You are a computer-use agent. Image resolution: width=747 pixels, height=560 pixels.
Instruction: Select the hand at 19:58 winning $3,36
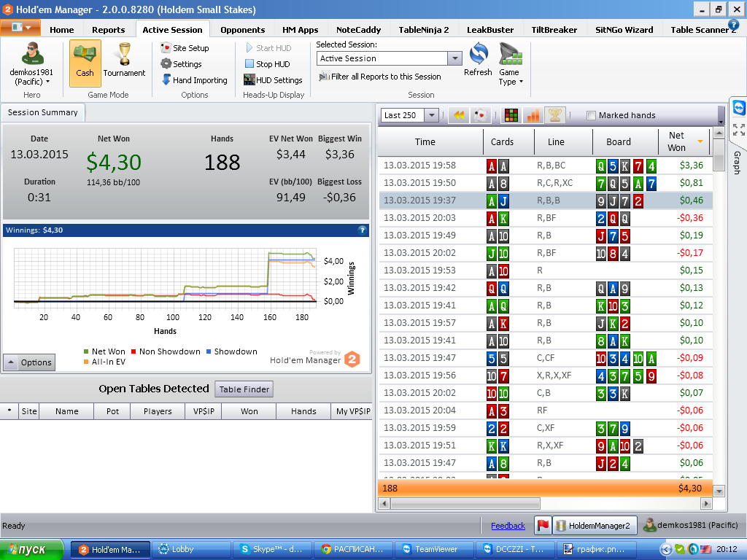pyautogui.click(x=546, y=166)
